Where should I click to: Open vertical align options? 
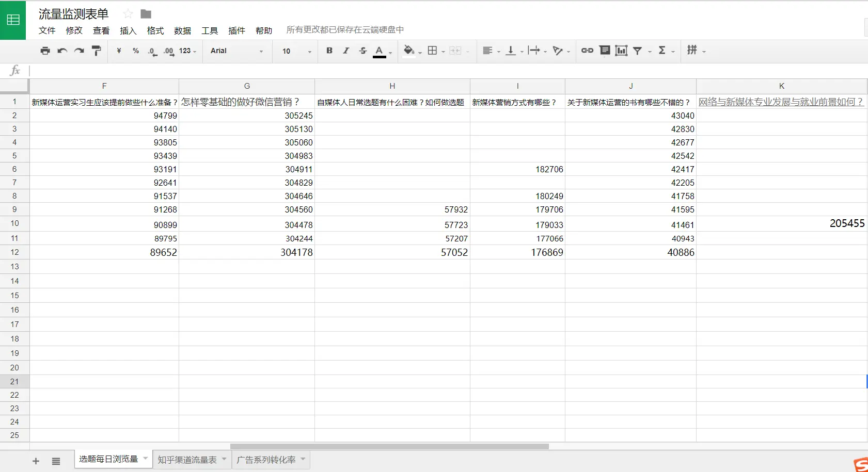pyautogui.click(x=511, y=51)
